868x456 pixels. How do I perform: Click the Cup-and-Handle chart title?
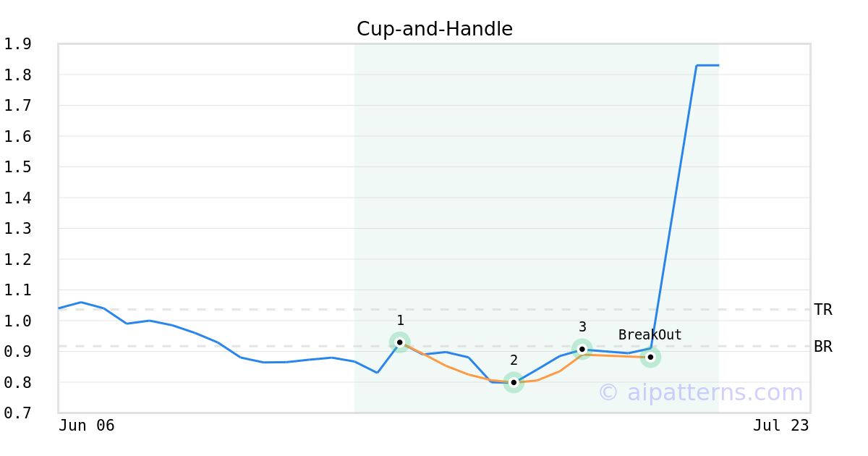435,29
